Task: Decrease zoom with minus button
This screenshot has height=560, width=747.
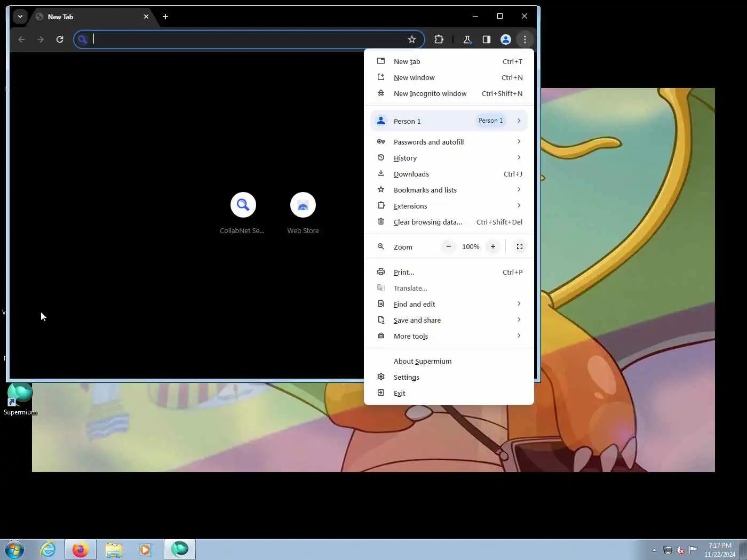Action: [449, 246]
